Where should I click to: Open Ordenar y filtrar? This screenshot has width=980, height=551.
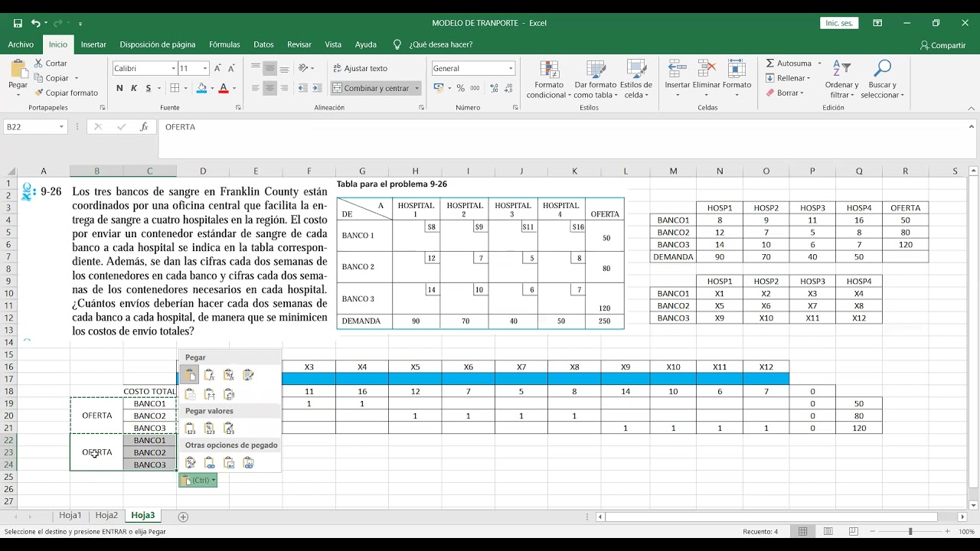point(841,79)
